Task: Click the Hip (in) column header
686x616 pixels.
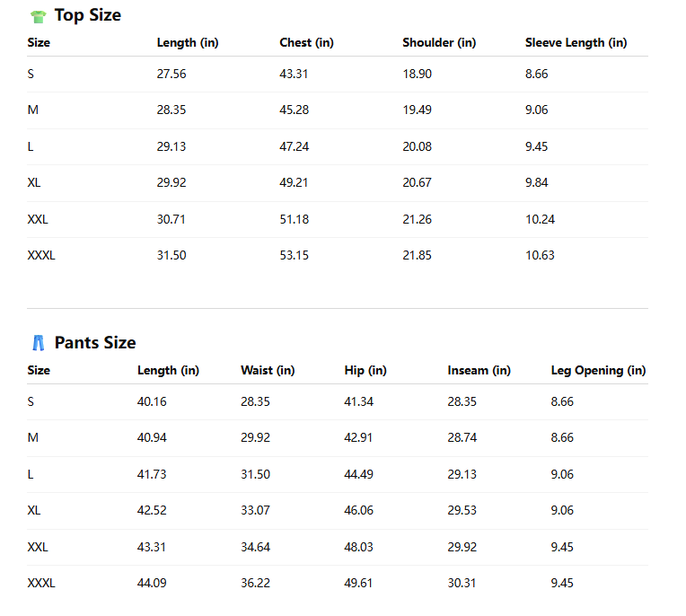Action: (x=365, y=370)
